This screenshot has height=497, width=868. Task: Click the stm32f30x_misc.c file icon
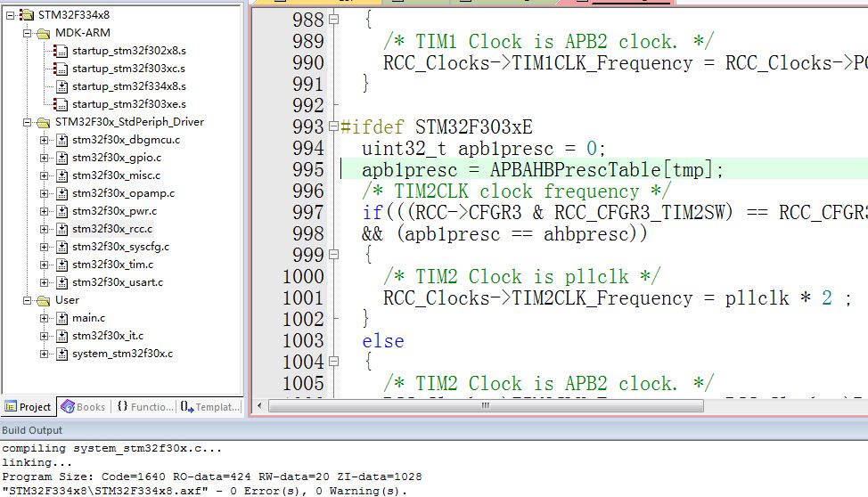62,175
